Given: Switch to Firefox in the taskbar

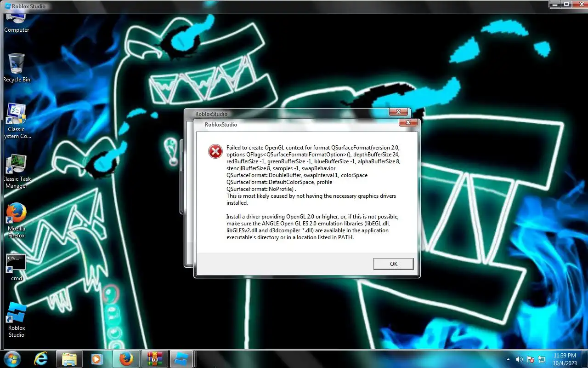Looking at the screenshot, I should 126,359.
